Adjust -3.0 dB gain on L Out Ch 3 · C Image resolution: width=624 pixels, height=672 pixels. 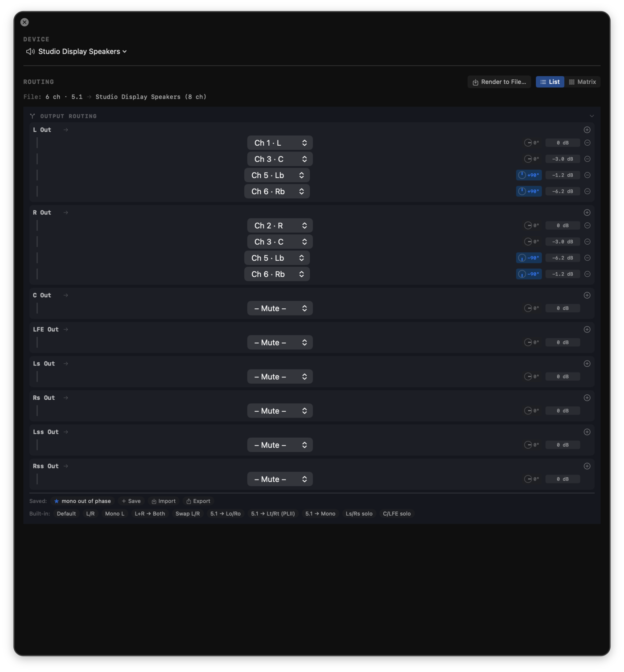coord(562,159)
